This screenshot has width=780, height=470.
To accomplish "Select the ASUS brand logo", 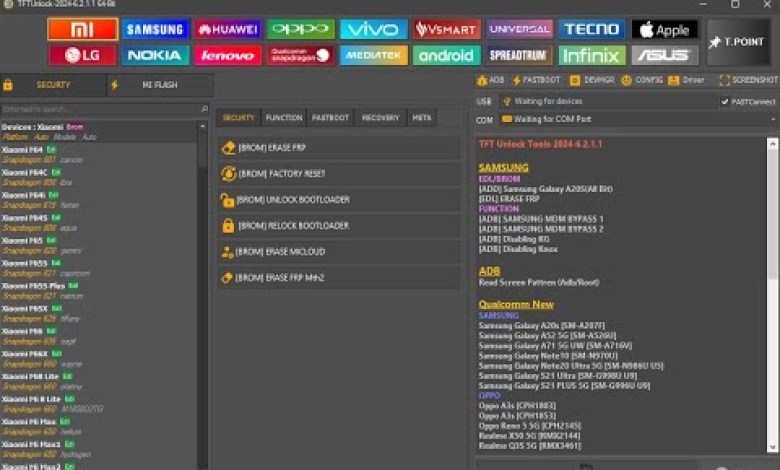I will point(665,55).
